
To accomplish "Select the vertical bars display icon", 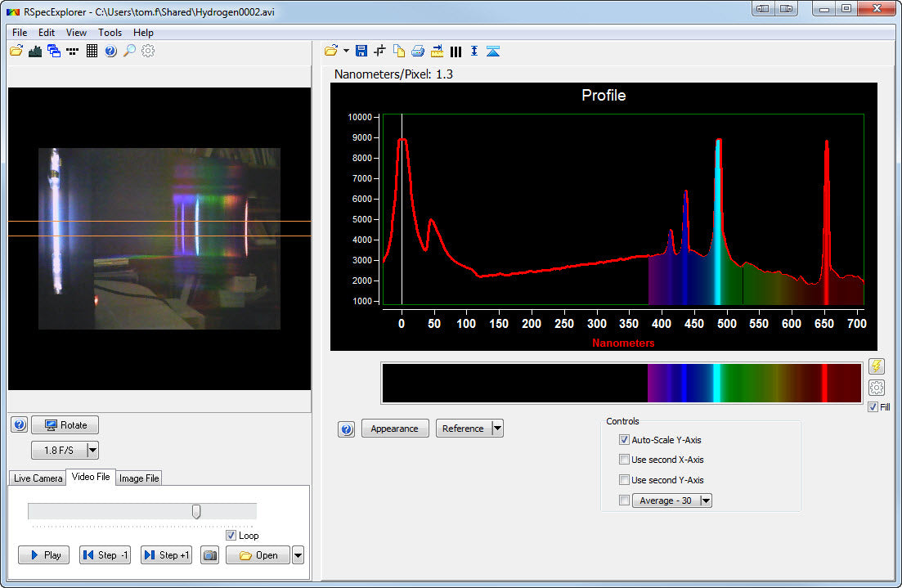I will click(456, 51).
